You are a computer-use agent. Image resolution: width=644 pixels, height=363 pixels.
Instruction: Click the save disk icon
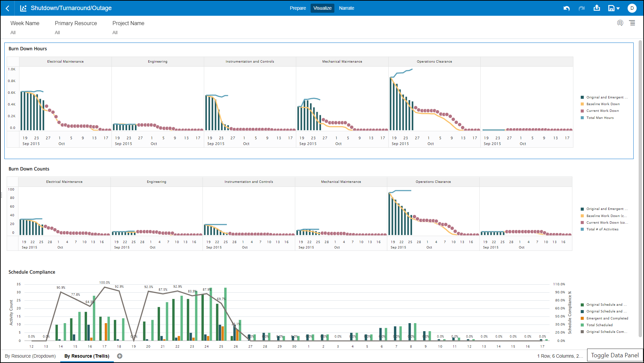[x=611, y=8]
